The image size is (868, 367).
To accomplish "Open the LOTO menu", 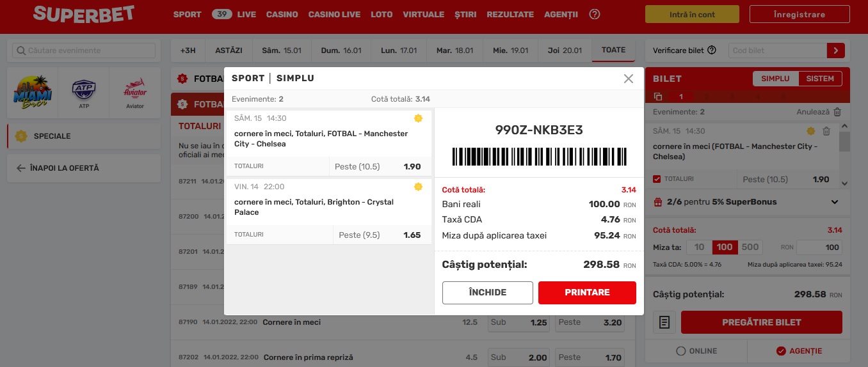I will click(x=382, y=14).
